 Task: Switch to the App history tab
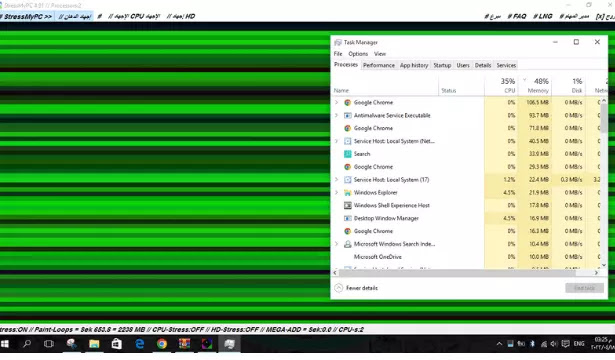[x=414, y=65]
